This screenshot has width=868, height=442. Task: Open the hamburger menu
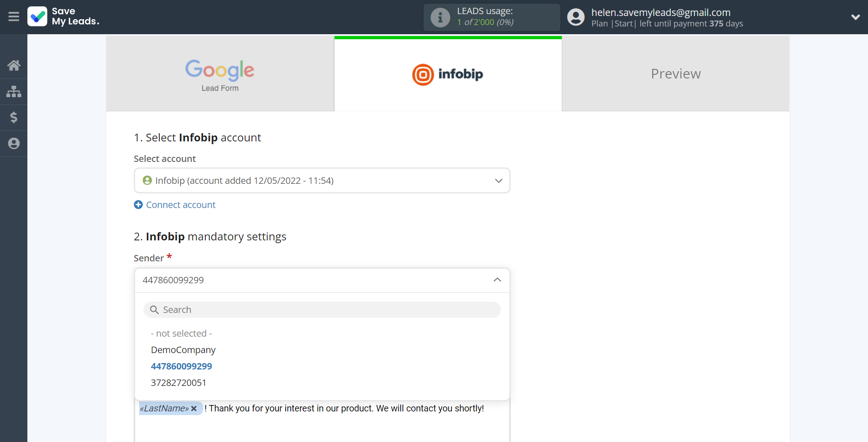coord(14,17)
